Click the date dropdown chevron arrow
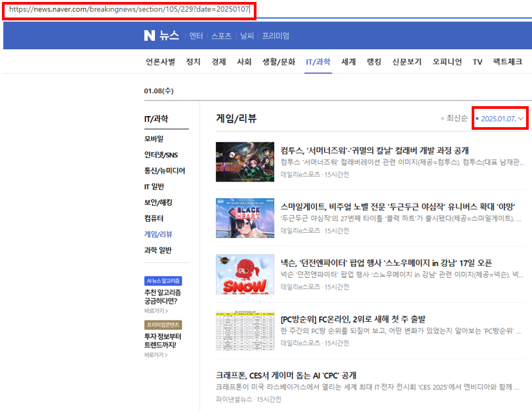Screen dimensions: 532x411 pos(521,119)
